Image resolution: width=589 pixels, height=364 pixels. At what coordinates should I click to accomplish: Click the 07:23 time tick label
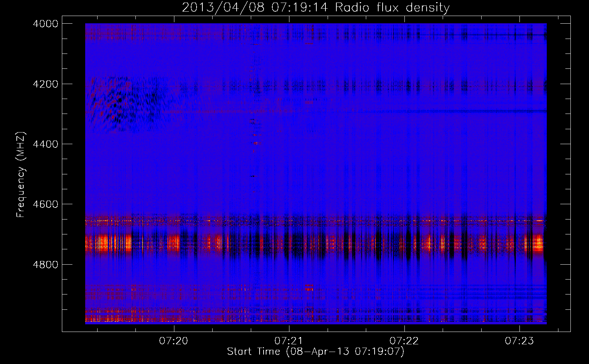(x=519, y=341)
